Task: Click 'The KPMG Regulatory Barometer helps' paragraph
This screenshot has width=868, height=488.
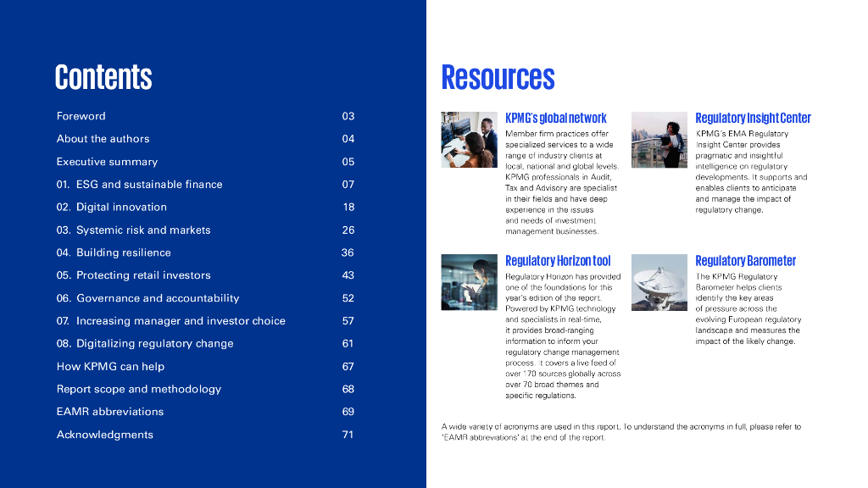Action: (748, 308)
